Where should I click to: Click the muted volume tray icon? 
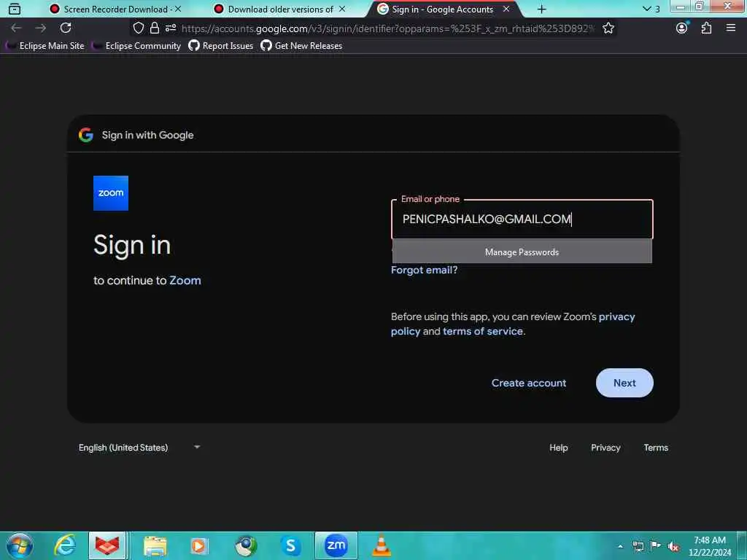pyautogui.click(x=673, y=546)
